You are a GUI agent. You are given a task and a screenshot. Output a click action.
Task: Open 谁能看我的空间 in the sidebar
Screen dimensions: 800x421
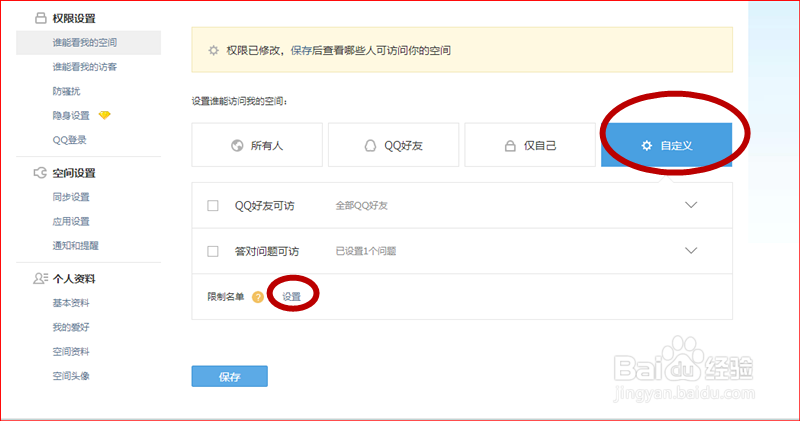(x=88, y=42)
